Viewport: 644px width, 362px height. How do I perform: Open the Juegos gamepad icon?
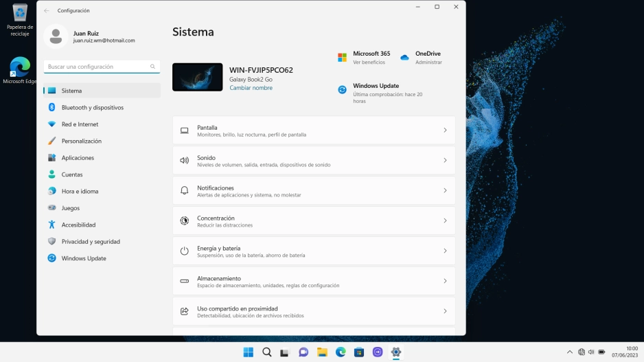(51, 208)
